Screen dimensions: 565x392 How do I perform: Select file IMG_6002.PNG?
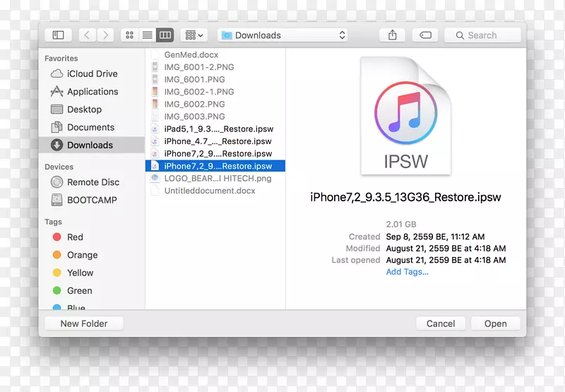[215, 104]
